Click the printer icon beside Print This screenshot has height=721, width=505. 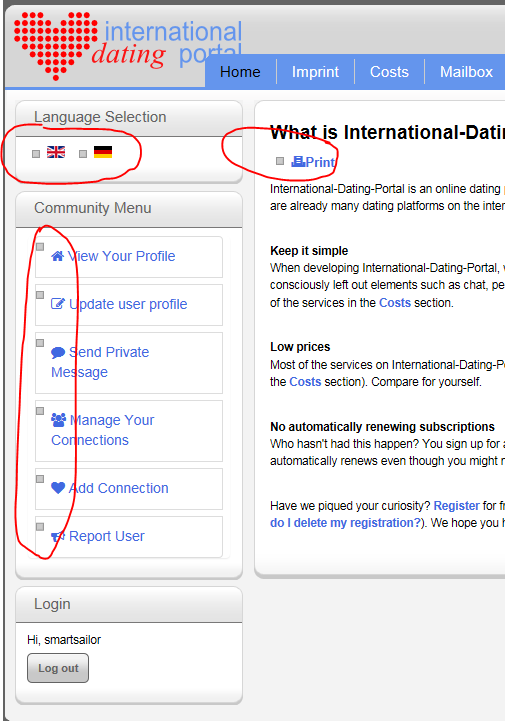point(298,161)
